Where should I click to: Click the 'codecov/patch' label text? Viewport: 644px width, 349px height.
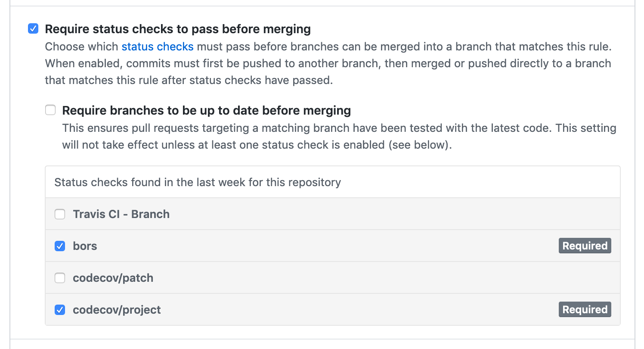click(x=113, y=278)
